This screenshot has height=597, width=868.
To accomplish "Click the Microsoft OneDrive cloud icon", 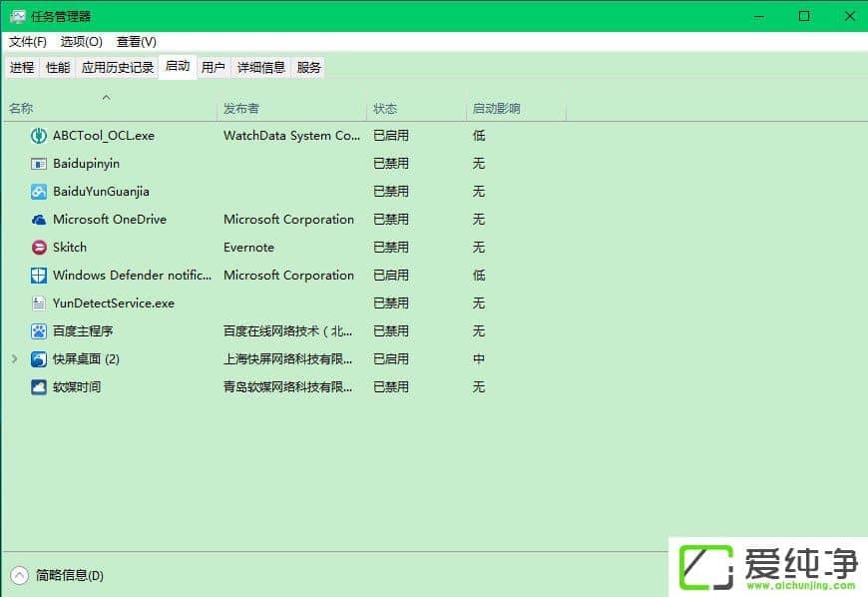I will point(38,220).
